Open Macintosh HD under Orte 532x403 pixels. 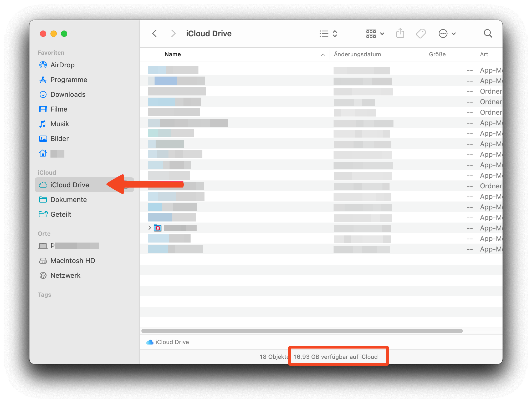(73, 261)
